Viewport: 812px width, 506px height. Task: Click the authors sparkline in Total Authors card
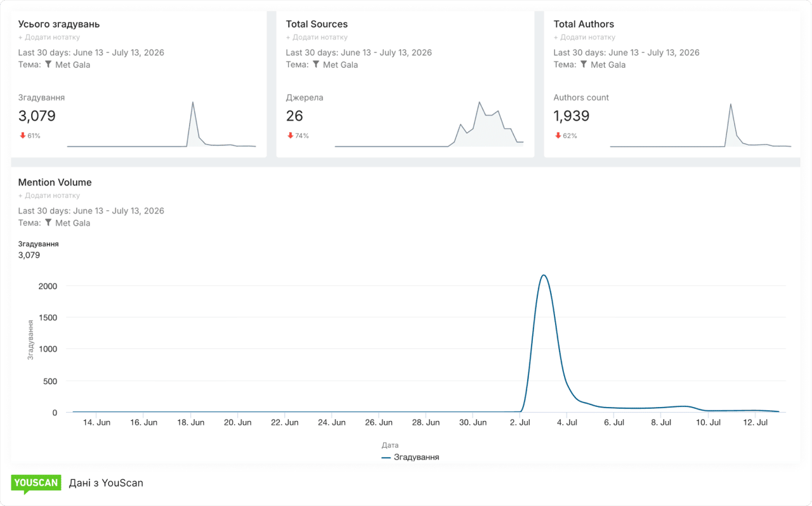click(x=700, y=125)
